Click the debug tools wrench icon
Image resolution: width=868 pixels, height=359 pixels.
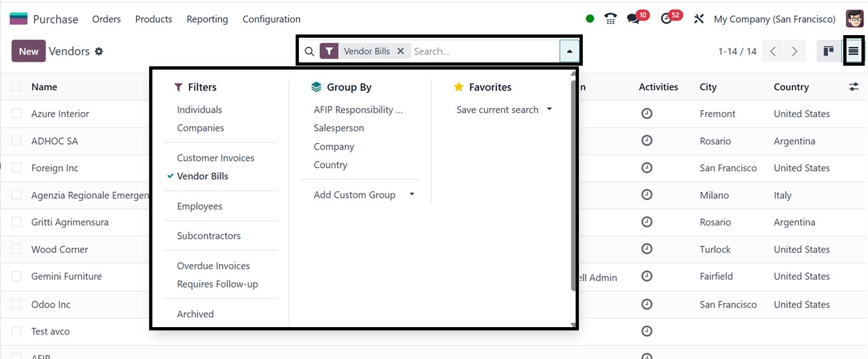[699, 19]
